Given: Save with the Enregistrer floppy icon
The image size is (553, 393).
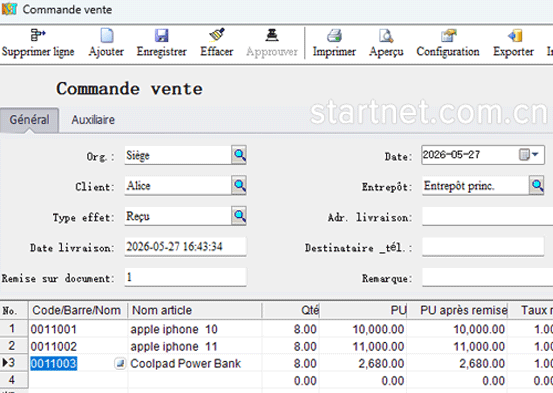Looking at the screenshot, I should click(x=162, y=35).
